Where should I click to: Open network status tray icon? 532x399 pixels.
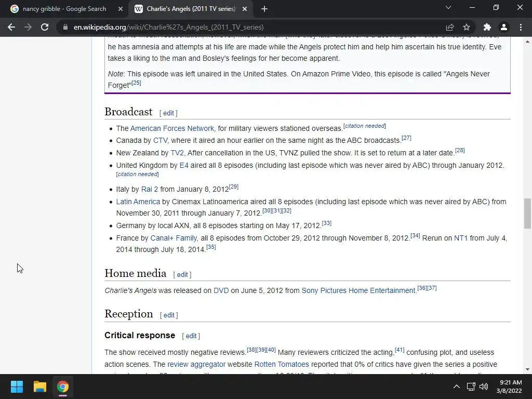pos(471,387)
